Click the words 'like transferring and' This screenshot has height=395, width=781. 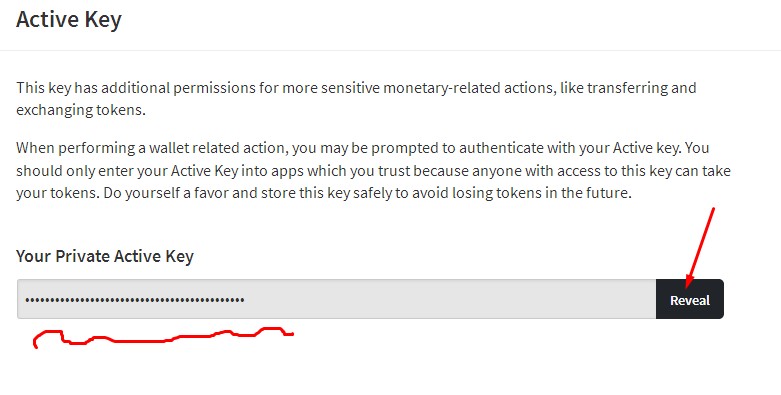pos(628,88)
